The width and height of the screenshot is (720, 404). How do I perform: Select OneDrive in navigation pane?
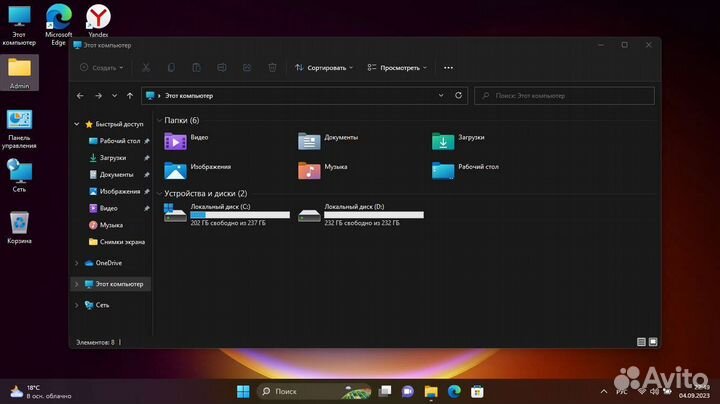pyautogui.click(x=104, y=263)
